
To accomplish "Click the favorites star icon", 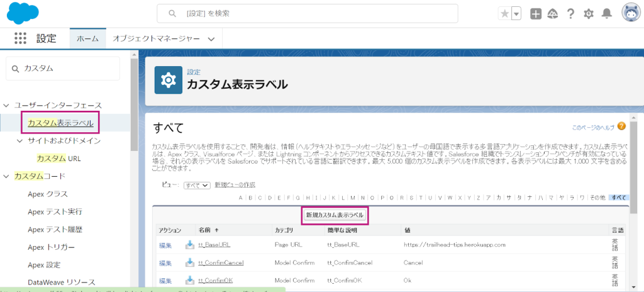I will (504, 14).
